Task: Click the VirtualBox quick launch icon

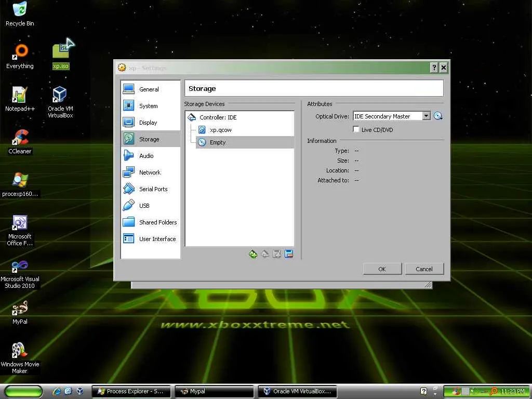Action: (79, 391)
